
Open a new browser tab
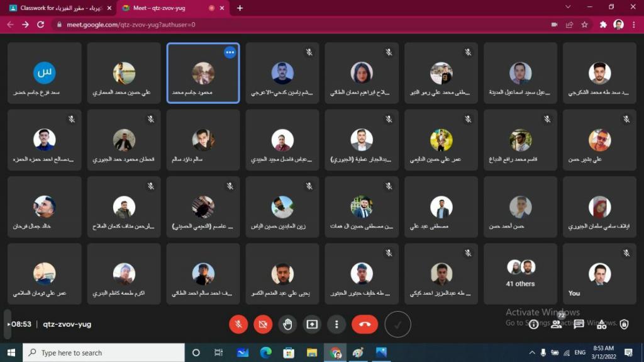[x=240, y=8]
